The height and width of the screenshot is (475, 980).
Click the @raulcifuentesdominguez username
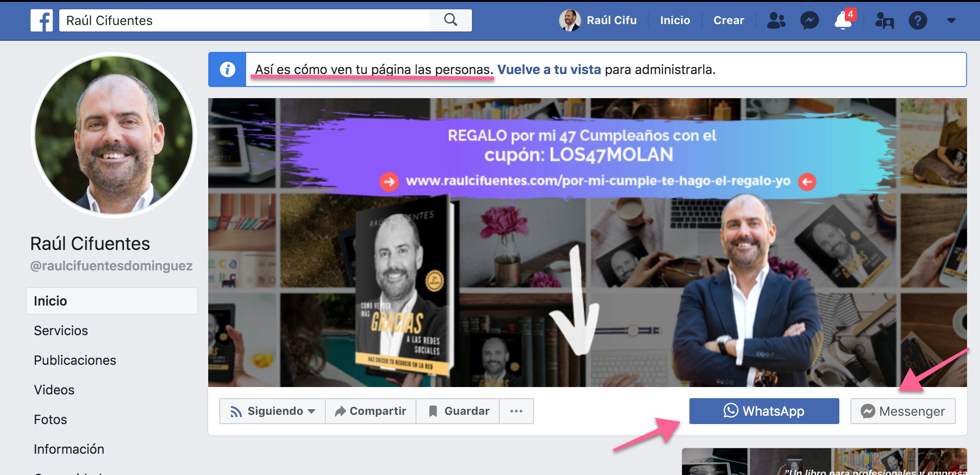111,266
